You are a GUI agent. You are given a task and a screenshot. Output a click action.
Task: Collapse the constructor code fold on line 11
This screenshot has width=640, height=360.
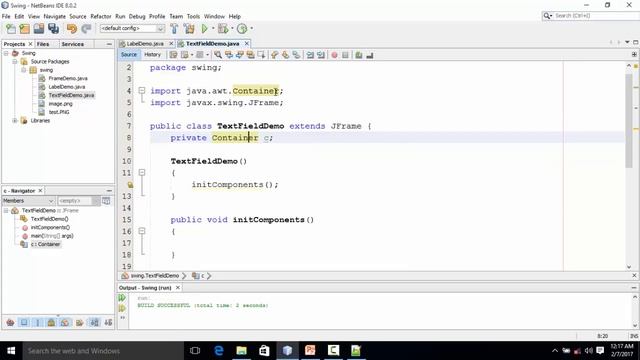point(142,173)
